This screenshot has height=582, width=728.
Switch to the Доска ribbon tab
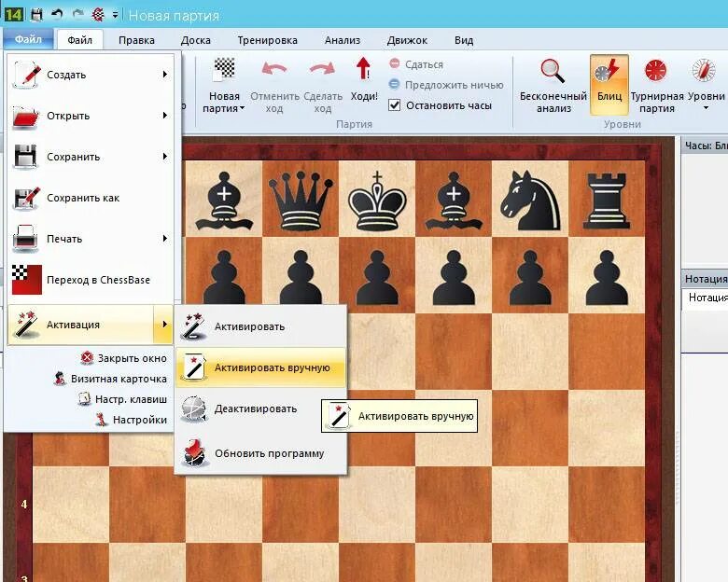point(195,40)
